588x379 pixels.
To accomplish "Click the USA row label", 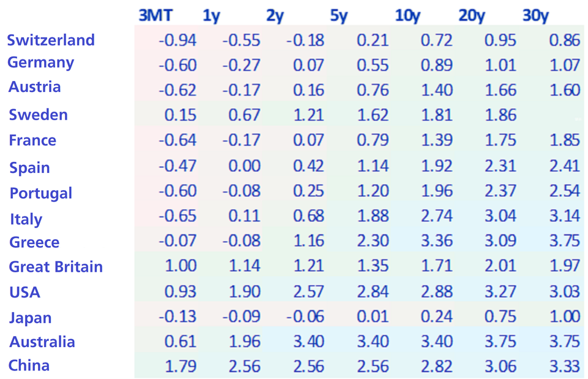I will [25, 292].
